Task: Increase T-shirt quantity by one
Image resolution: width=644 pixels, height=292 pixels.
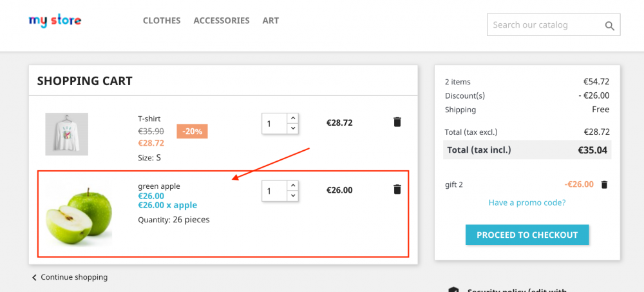Action: (292, 118)
